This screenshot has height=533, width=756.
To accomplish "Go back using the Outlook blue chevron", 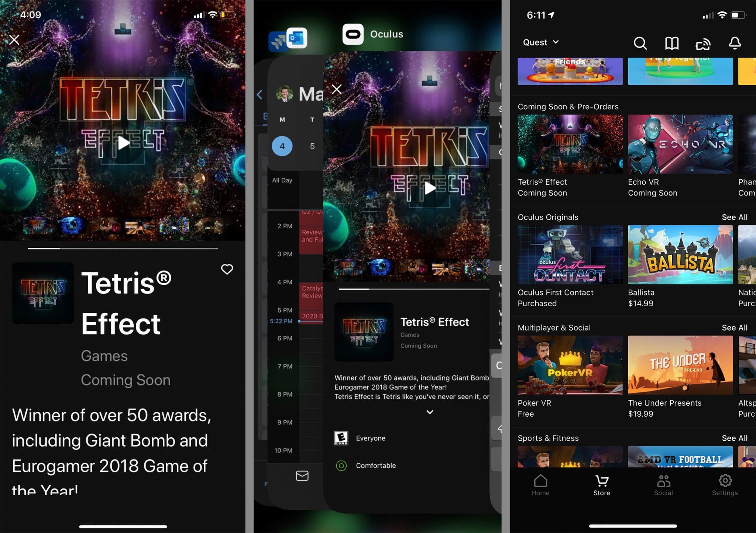I will 260,95.
